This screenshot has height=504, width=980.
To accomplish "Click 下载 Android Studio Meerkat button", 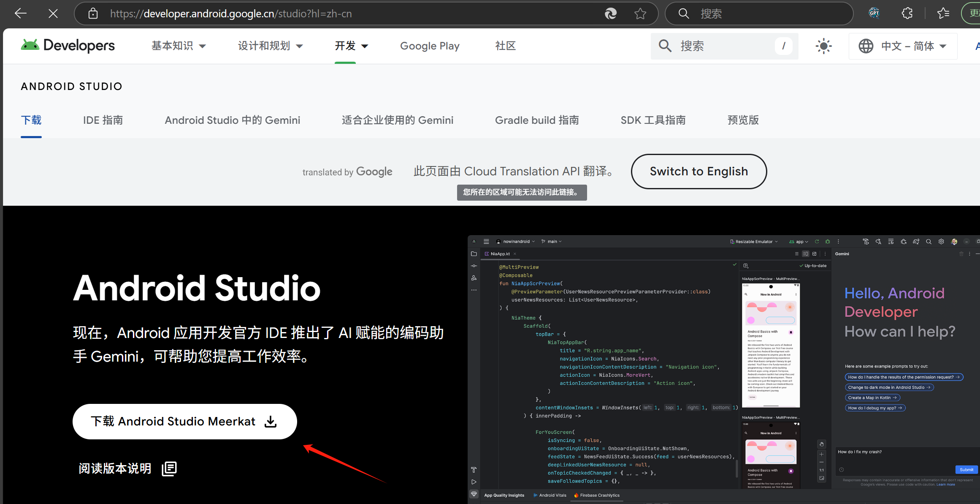I will pyautogui.click(x=184, y=421).
